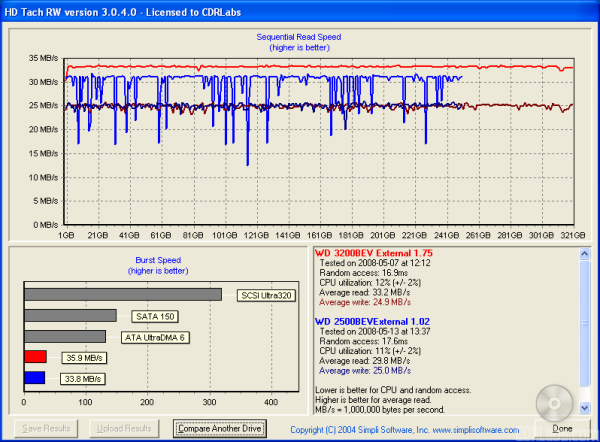This screenshot has height=442, width=600.
Task: Click the SCSI Ultra320 bar label
Action: pyautogui.click(x=262, y=295)
